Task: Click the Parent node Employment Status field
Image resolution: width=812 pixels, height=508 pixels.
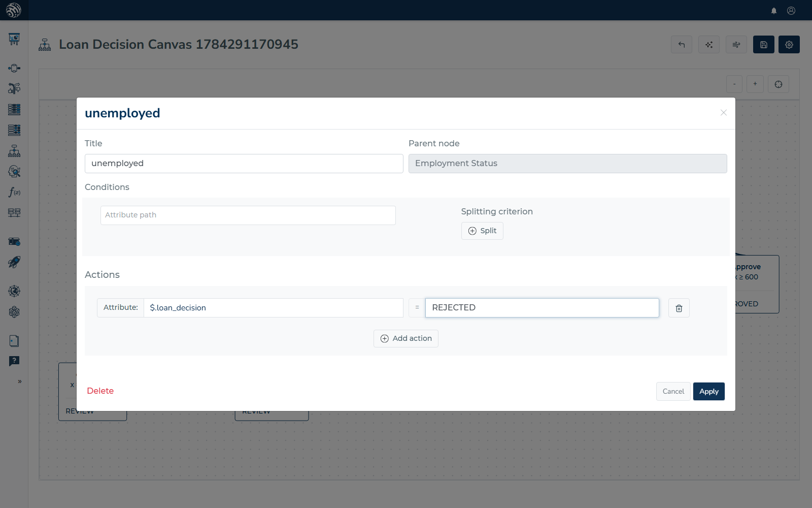Action: click(x=568, y=164)
